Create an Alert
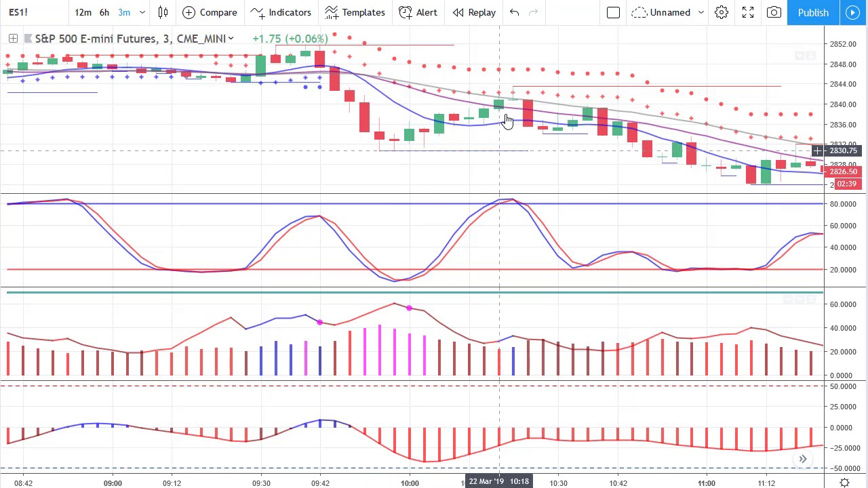The width and height of the screenshot is (868, 488). coord(418,12)
